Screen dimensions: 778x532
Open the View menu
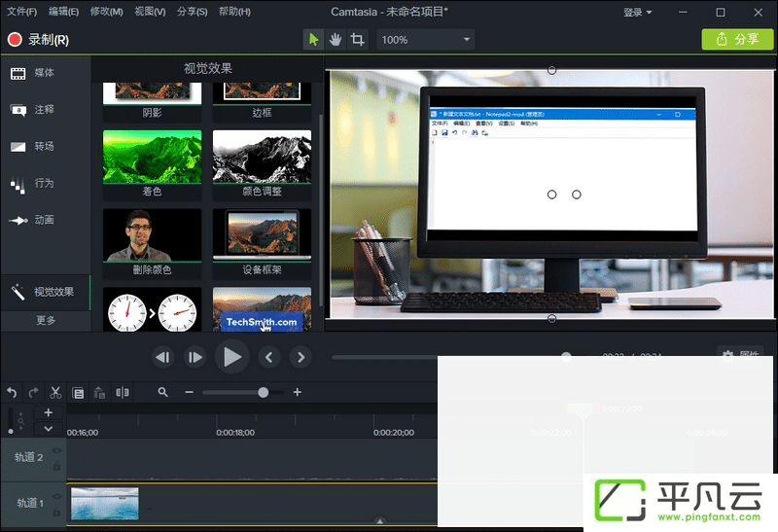[x=150, y=12]
